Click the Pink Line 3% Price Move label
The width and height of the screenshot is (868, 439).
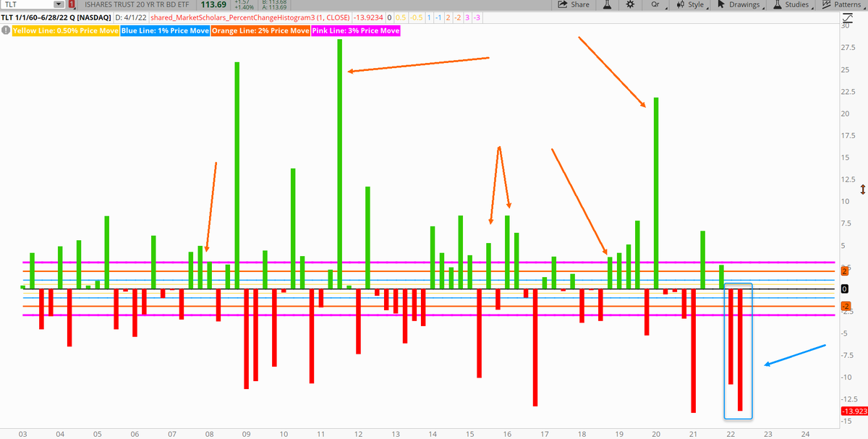(355, 31)
